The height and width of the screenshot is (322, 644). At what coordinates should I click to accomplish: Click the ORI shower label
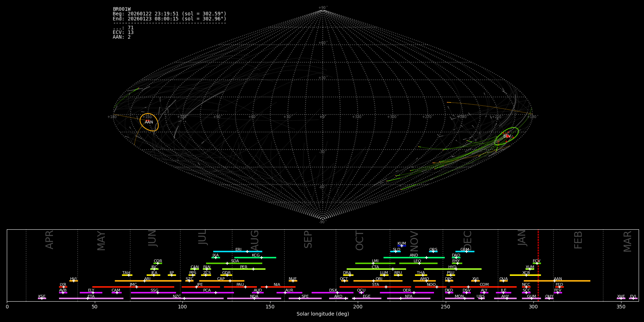point(379,279)
